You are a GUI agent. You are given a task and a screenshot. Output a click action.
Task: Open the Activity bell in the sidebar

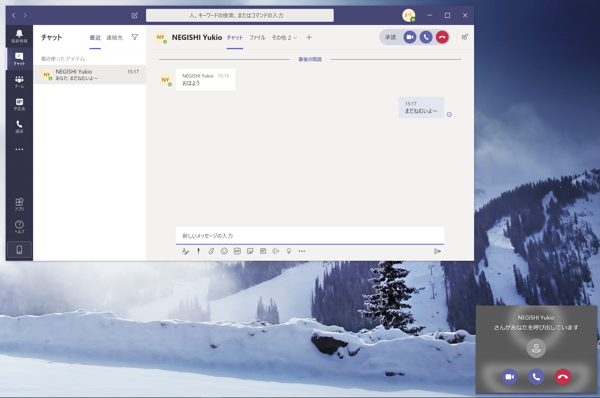tap(19, 36)
